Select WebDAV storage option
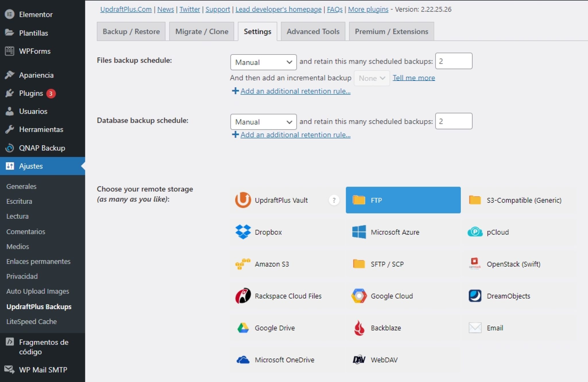Image resolution: width=588 pixels, height=382 pixels. (x=384, y=359)
